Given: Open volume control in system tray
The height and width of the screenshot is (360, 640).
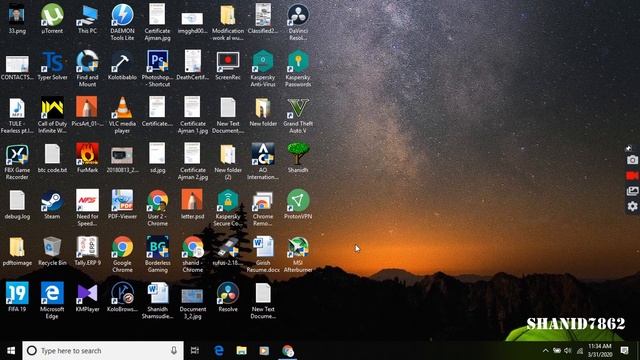Looking at the screenshot, I should (568, 351).
